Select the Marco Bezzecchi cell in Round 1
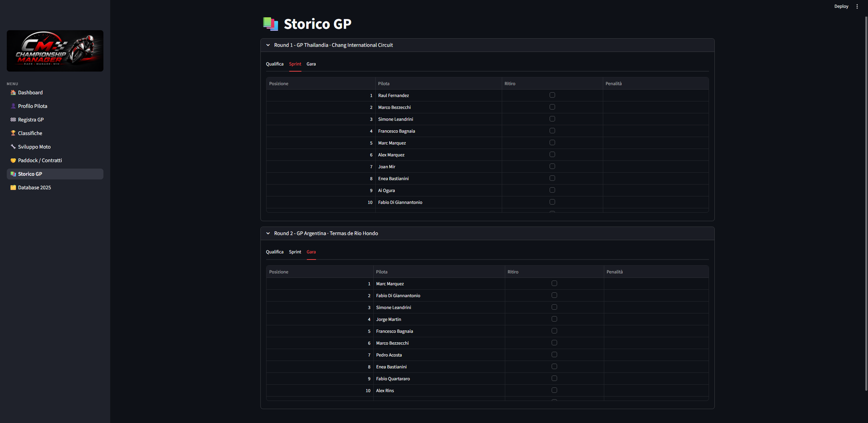Screen dimensions: 868x423 (439, 107)
